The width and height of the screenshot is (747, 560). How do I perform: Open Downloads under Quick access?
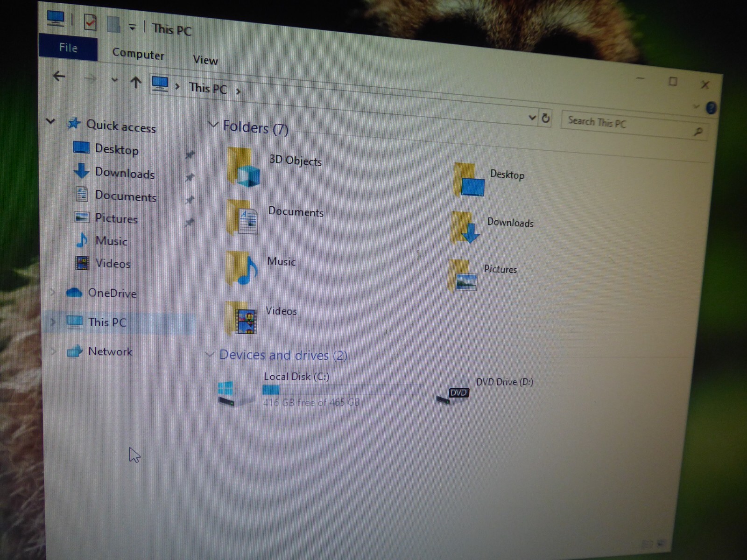coord(125,173)
